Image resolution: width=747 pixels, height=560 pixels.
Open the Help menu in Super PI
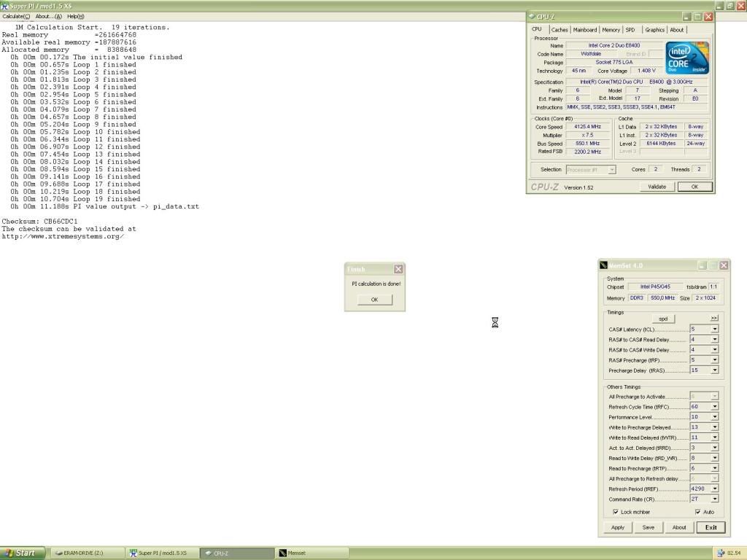point(76,16)
